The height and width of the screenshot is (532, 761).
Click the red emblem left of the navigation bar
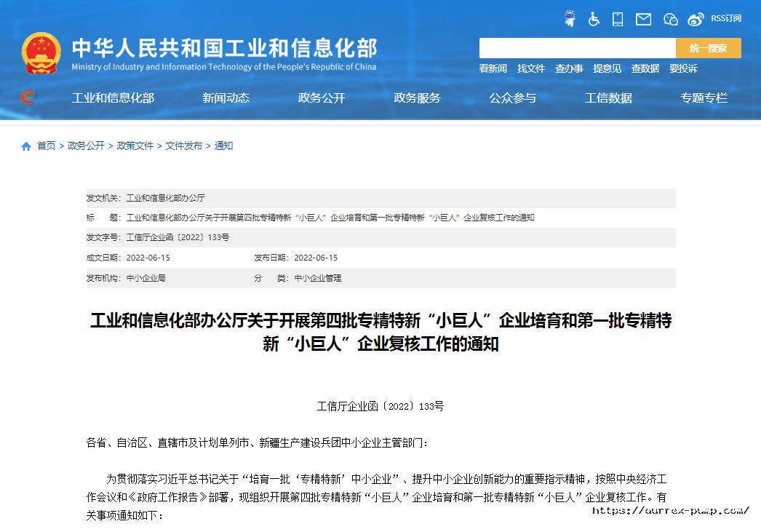[27, 98]
